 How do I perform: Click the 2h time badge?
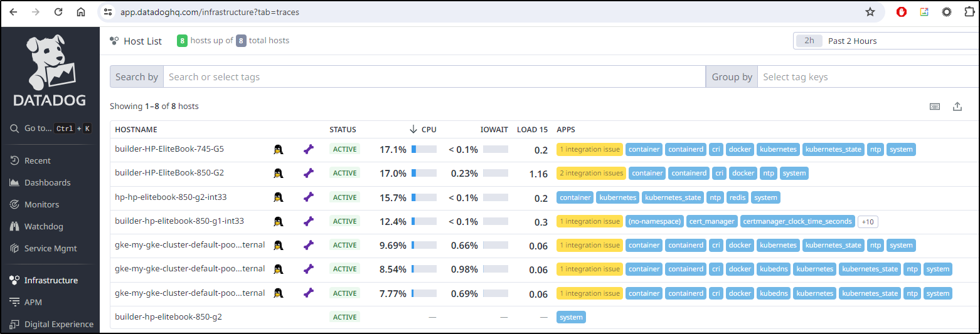point(809,41)
